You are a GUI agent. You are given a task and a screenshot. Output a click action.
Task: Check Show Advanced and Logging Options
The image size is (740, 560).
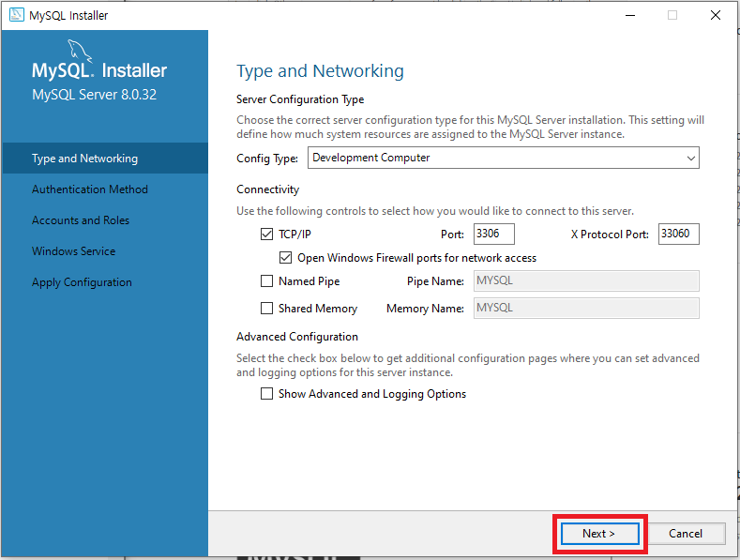click(x=266, y=393)
